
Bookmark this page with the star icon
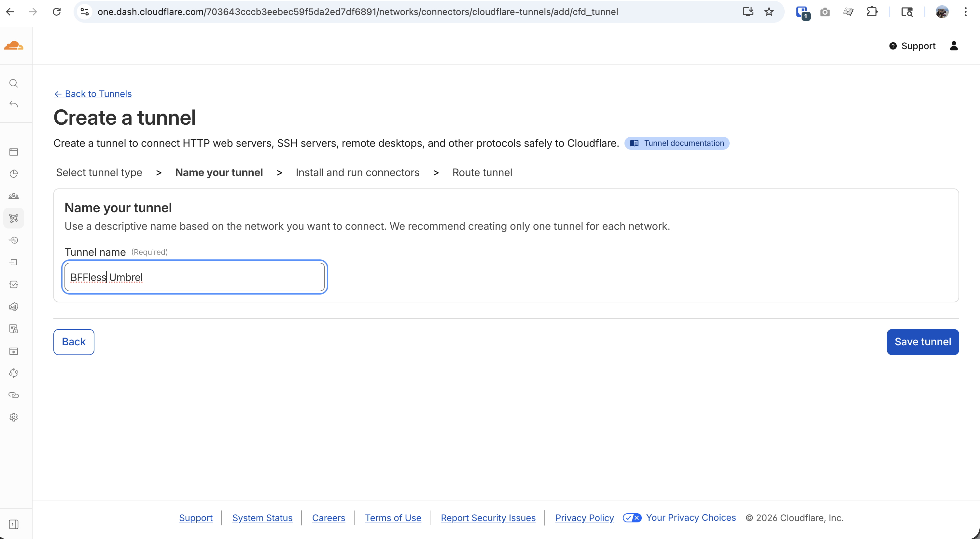(769, 12)
